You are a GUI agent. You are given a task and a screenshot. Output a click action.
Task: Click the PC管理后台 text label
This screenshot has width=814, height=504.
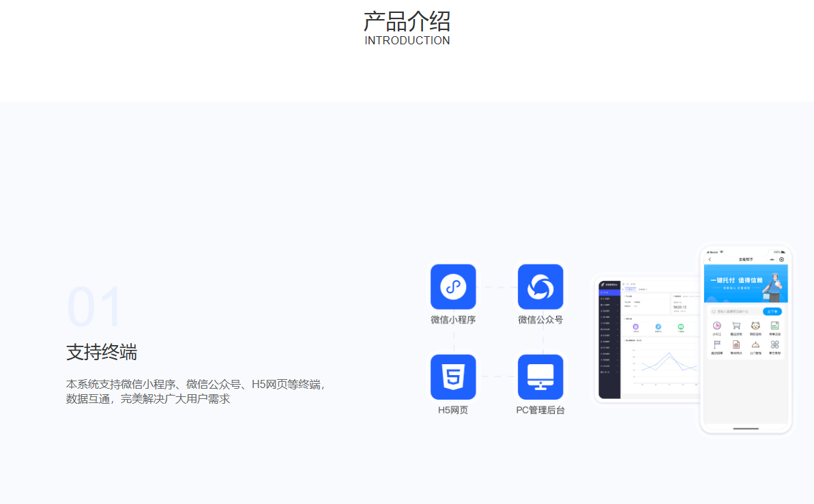[x=540, y=410]
